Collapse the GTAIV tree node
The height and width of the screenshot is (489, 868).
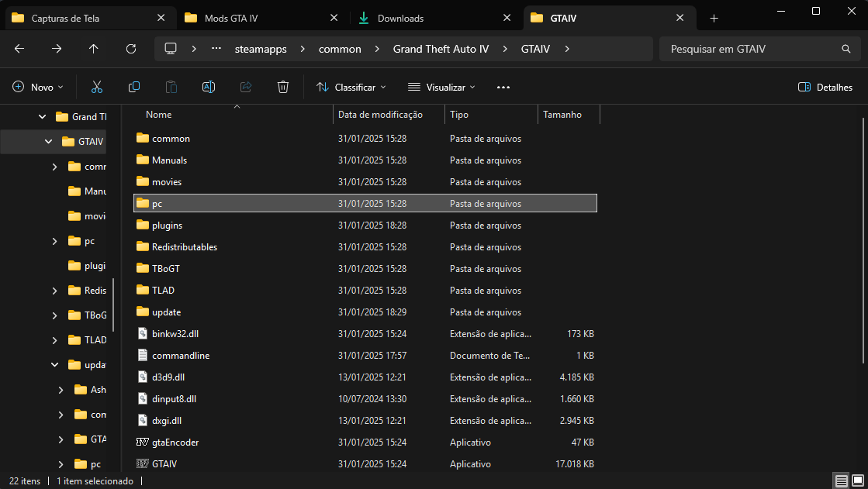click(x=48, y=142)
